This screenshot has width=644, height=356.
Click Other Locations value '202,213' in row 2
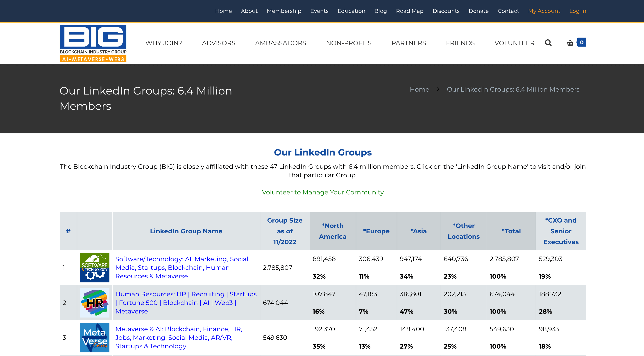click(454, 294)
